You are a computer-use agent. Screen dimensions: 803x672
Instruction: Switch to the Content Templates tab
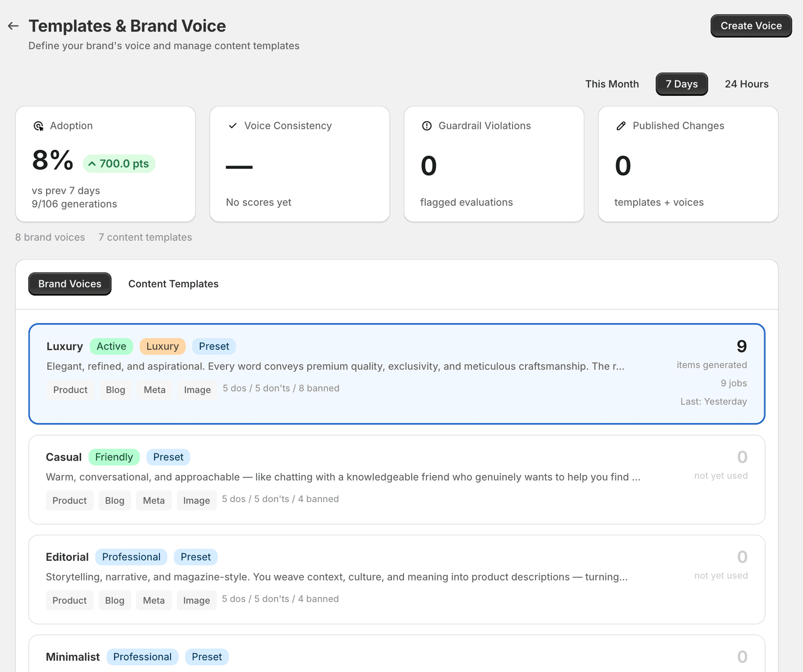click(173, 284)
